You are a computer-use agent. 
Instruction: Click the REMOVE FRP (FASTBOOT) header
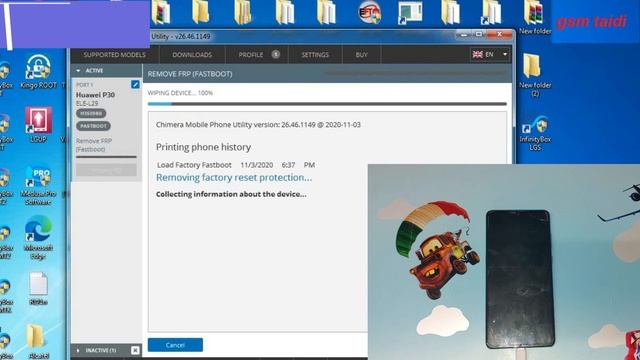click(190, 74)
